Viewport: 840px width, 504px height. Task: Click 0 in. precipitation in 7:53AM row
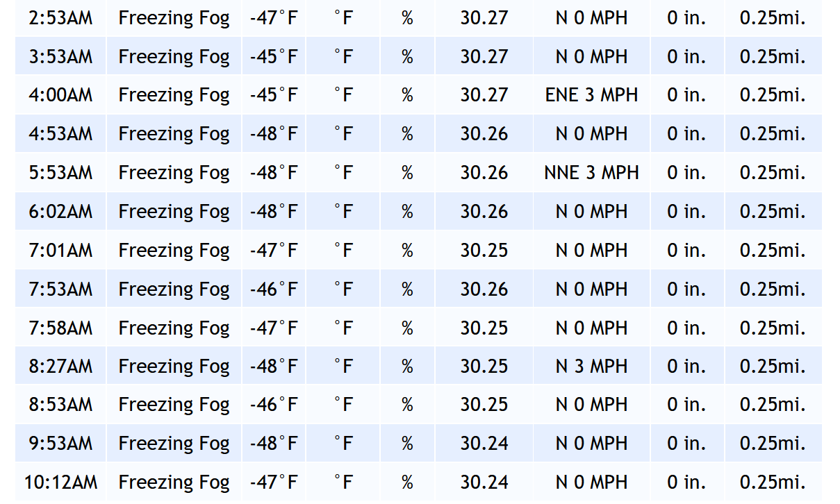pos(686,289)
